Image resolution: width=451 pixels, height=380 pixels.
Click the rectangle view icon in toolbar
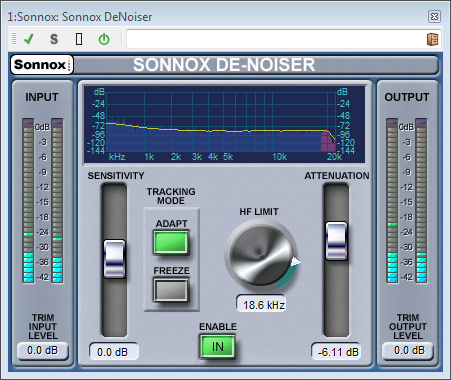click(79, 39)
